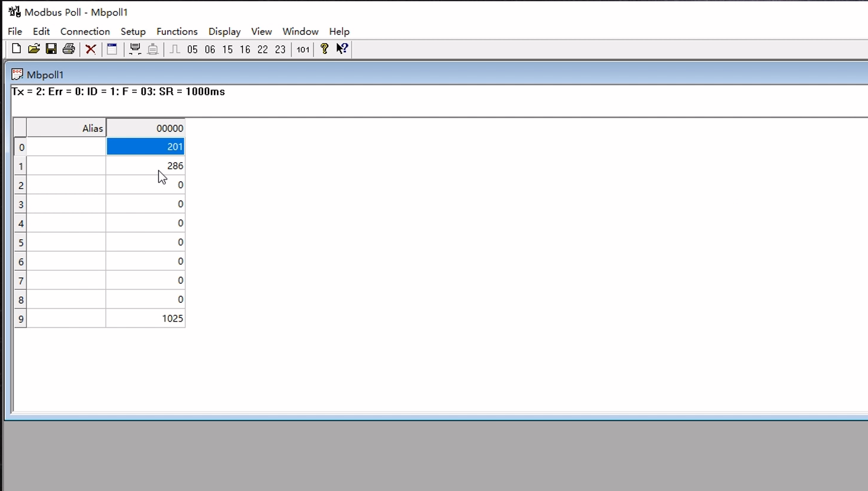The image size is (868, 491).
Task: Click the 101 toolbar button
Action: point(303,50)
